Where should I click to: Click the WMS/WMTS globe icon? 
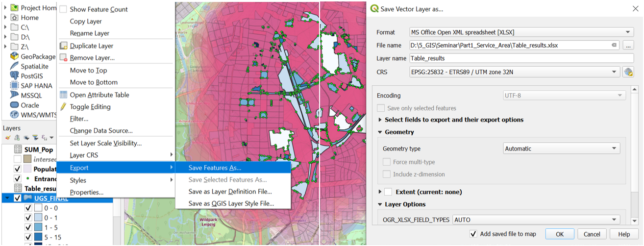click(x=14, y=115)
